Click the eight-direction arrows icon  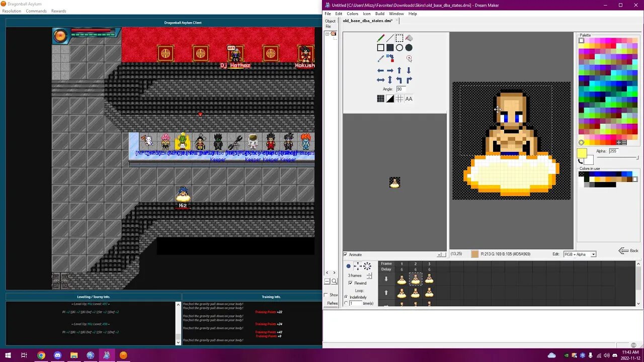tap(367, 266)
